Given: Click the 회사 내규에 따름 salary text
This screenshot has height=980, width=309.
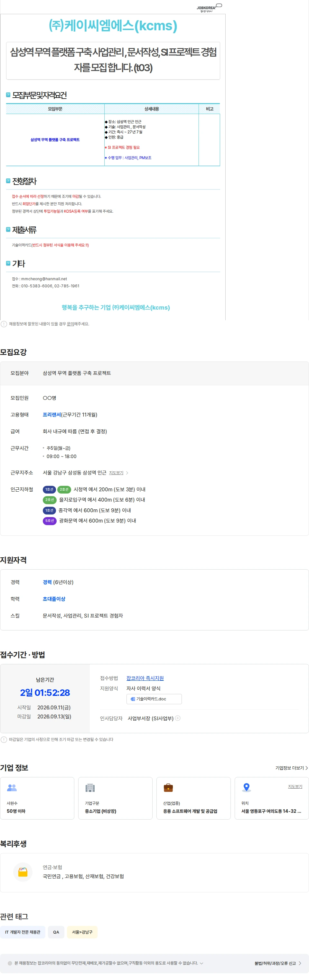Looking at the screenshot, I should [x=75, y=431].
